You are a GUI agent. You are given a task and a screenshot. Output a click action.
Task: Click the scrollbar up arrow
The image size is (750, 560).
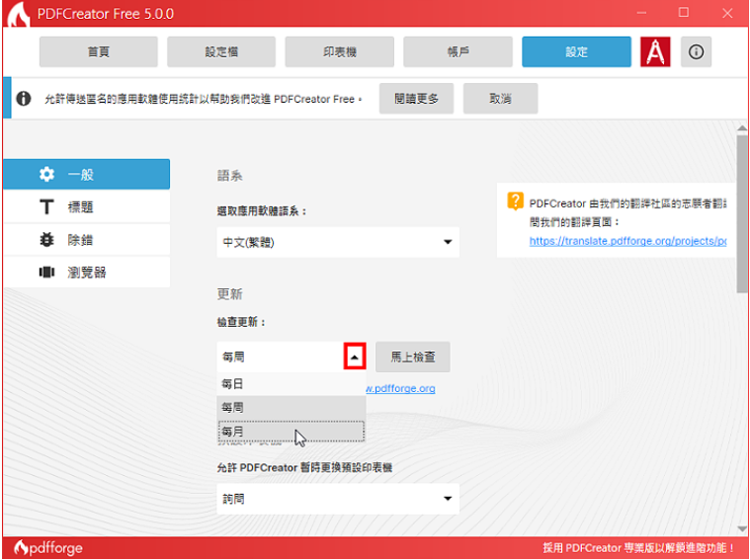[742, 128]
